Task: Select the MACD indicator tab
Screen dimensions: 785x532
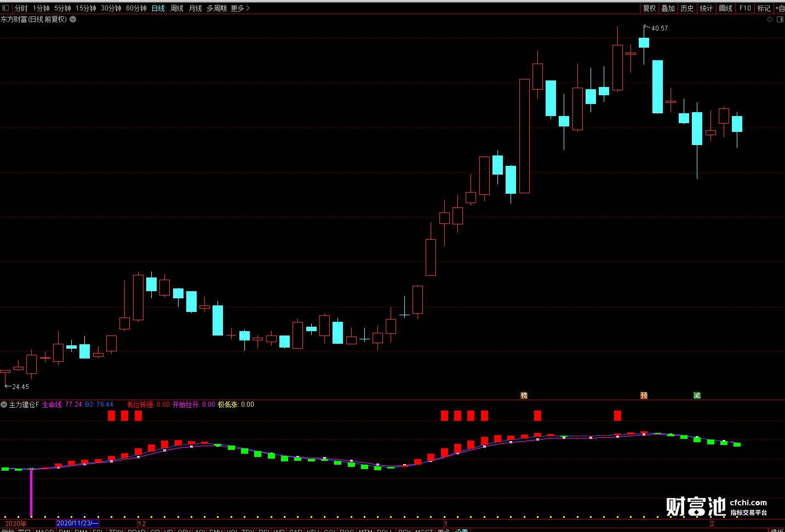Action: (45, 530)
